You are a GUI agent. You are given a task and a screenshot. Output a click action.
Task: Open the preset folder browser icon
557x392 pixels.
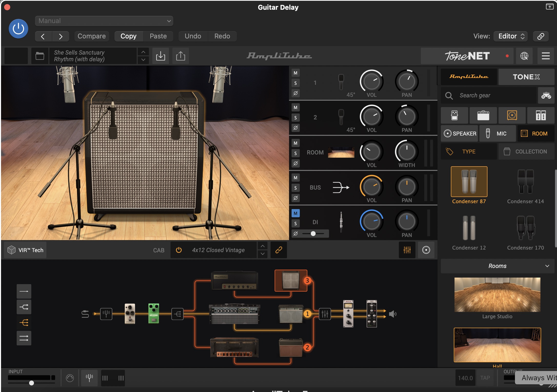[40, 56]
